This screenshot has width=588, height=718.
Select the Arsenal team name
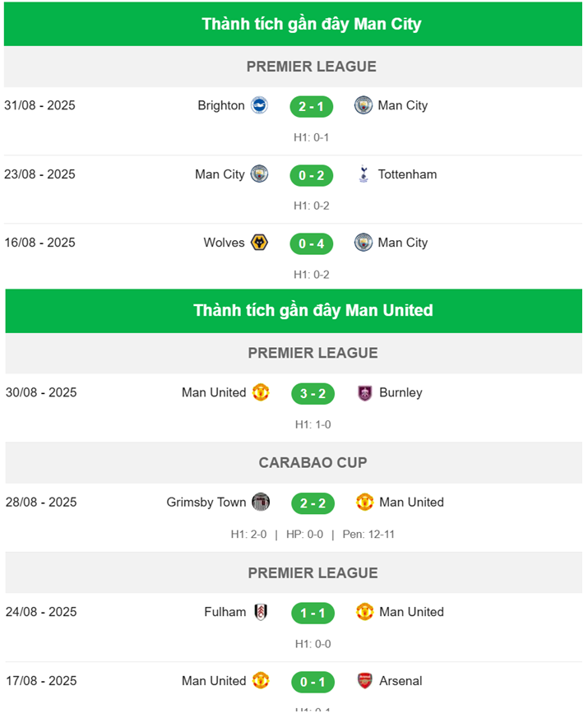point(400,681)
